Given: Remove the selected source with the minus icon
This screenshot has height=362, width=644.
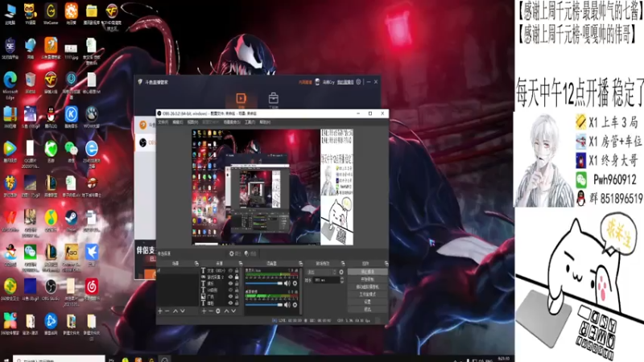Looking at the screenshot, I should [211, 311].
